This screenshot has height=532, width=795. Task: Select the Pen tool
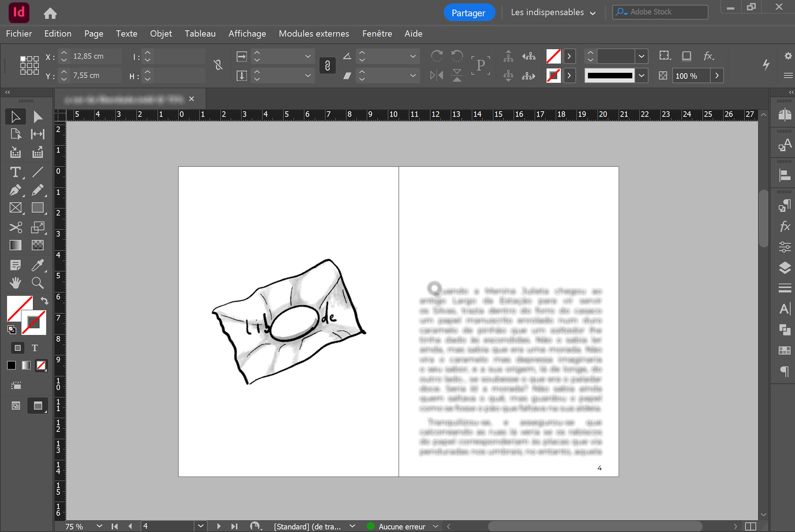[15, 190]
